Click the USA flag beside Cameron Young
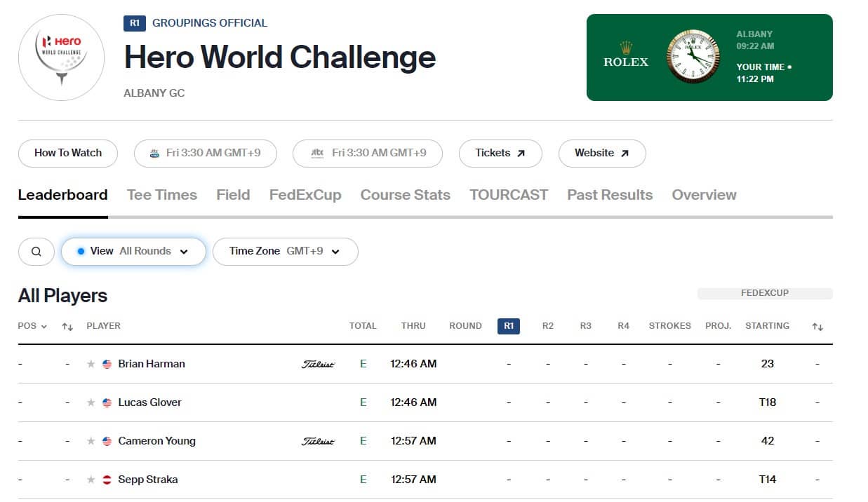 (x=107, y=441)
